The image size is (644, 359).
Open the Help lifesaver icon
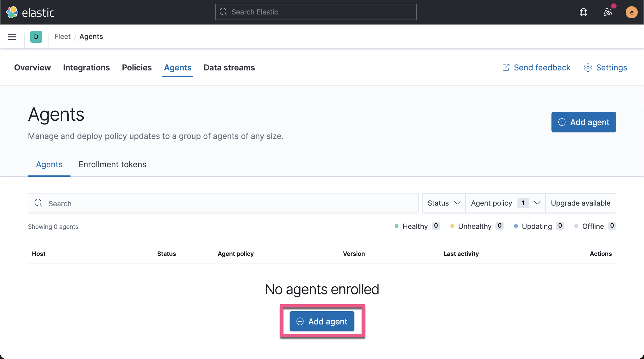[x=583, y=12]
